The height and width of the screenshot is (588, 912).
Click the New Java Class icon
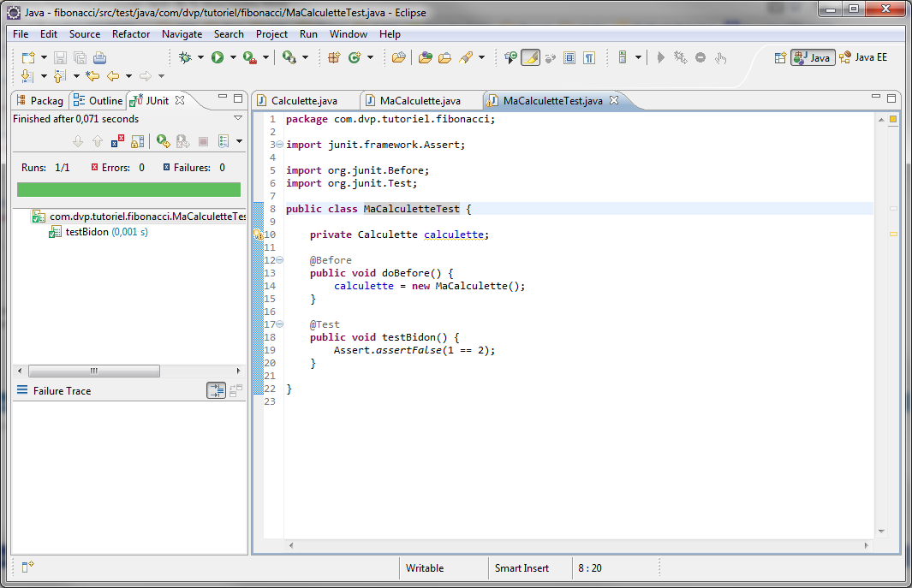[355, 57]
